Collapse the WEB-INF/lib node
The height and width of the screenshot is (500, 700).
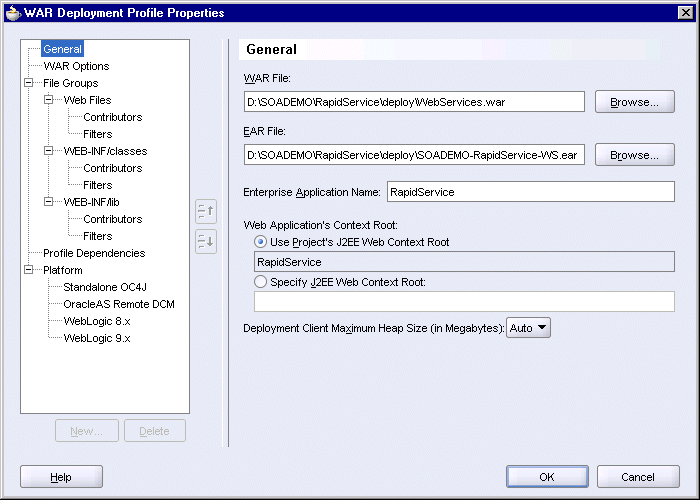point(49,202)
